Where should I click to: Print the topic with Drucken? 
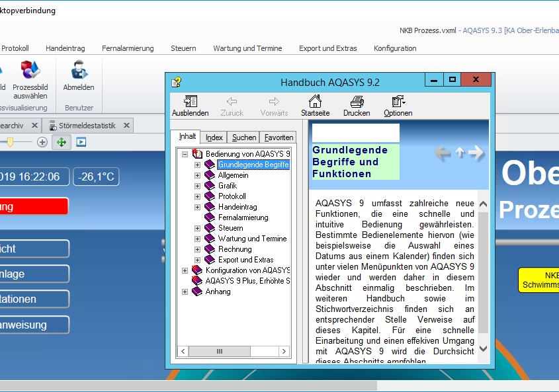(x=357, y=102)
